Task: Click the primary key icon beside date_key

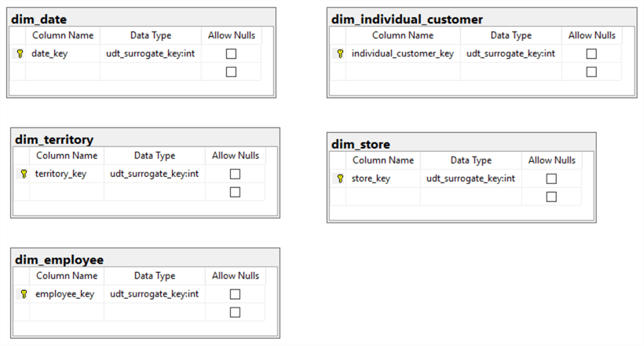Action: pos(19,54)
